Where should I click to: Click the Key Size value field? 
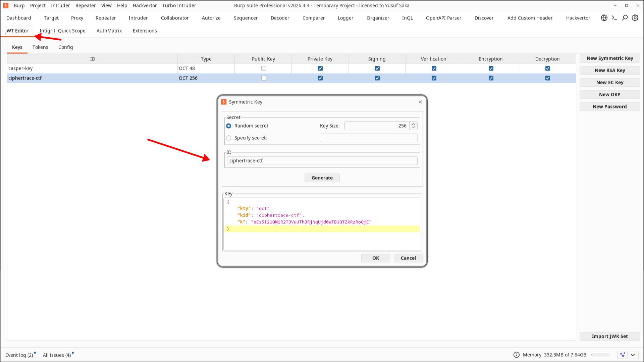point(377,126)
